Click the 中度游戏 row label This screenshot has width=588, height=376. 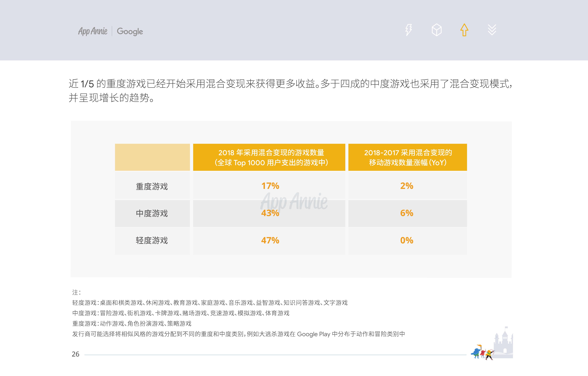click(152, 213)
